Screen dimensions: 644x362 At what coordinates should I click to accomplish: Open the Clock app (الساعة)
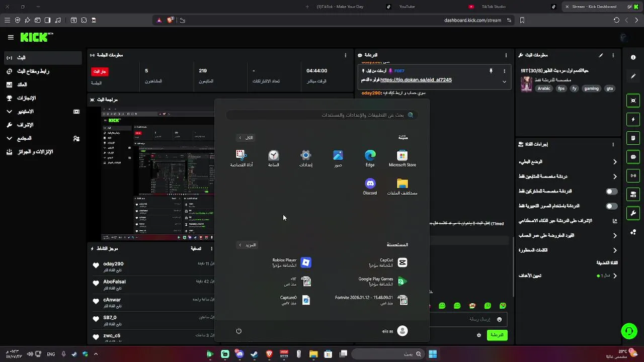point(274,158)
